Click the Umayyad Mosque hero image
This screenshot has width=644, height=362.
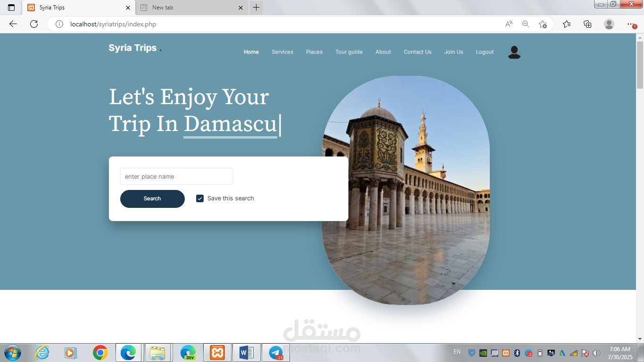(x=406, y=190)
